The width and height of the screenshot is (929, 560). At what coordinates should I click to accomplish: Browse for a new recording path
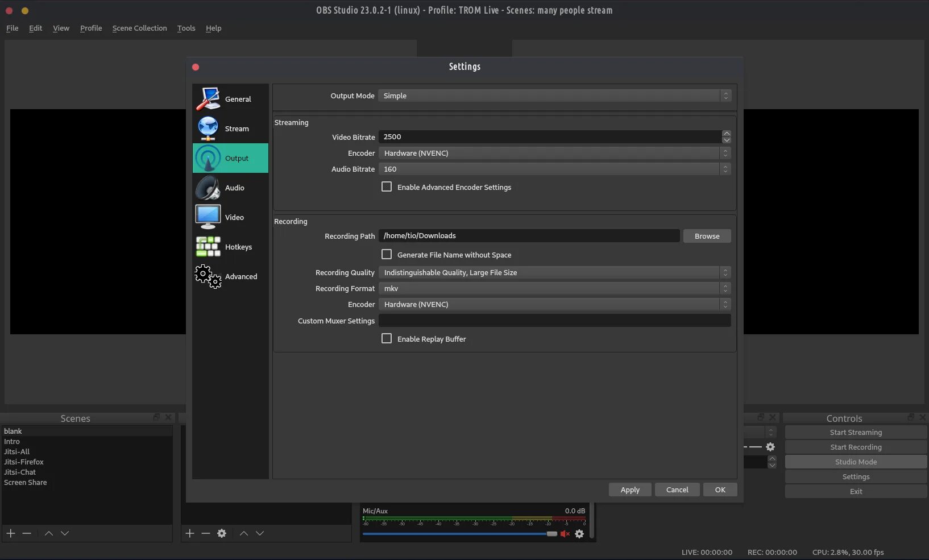707,236
